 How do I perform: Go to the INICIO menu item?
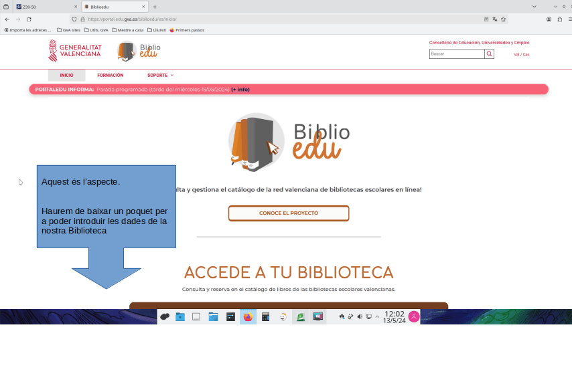click(x=67, y=76)
